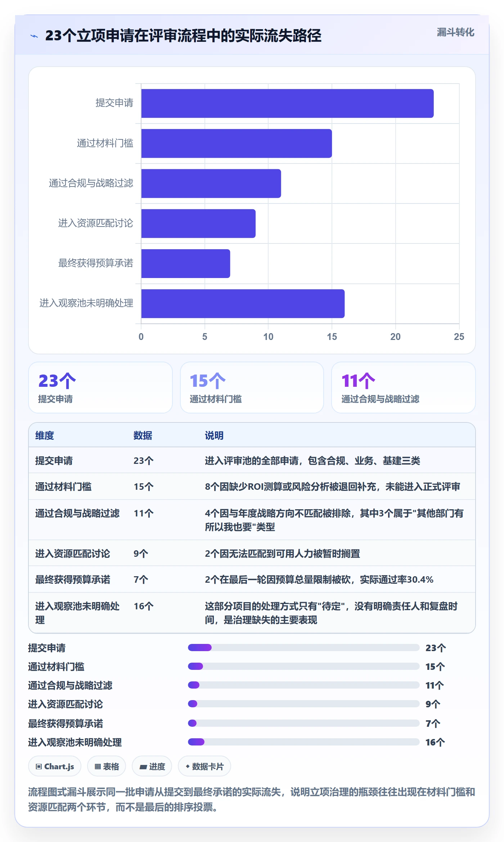This screenshot has height=842, width=504.
Task: Click the 通过合规与战略过滤 progress bar
Action: click(303, 685)
